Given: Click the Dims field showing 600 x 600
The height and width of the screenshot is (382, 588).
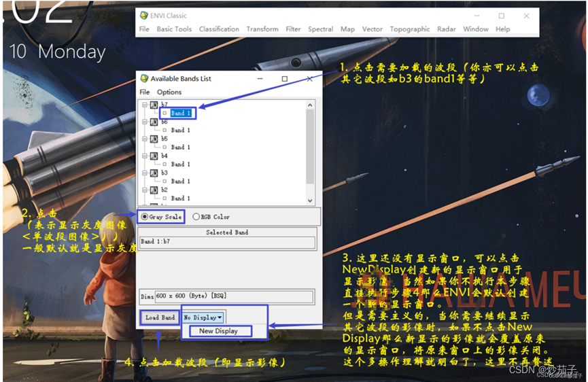Looking at the screenshot, I should click(x=235, y=296).
